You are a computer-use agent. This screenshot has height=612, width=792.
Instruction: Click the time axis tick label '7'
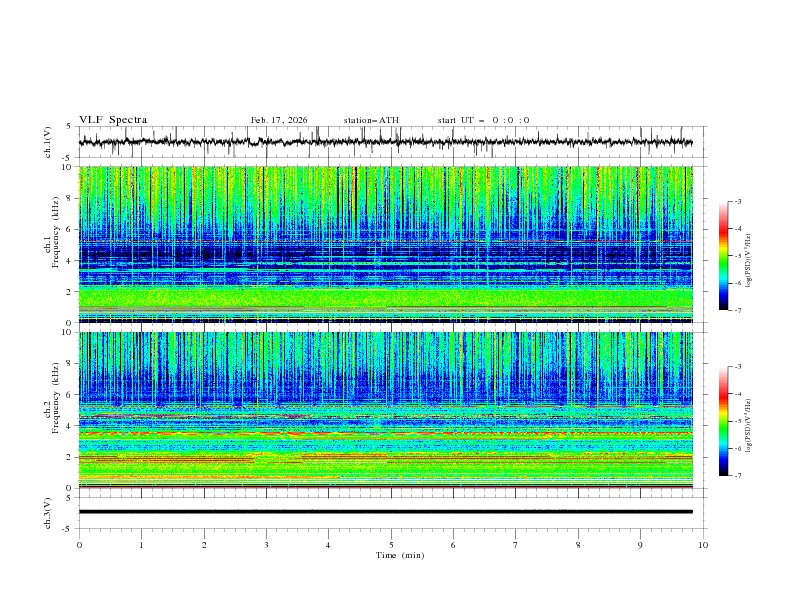click(x=516, y=545)
